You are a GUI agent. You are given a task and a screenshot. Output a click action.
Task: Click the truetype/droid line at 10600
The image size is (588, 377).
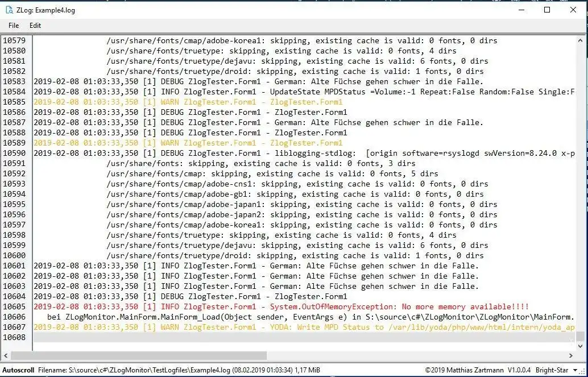pyautogui.click(x=295, y=255)
